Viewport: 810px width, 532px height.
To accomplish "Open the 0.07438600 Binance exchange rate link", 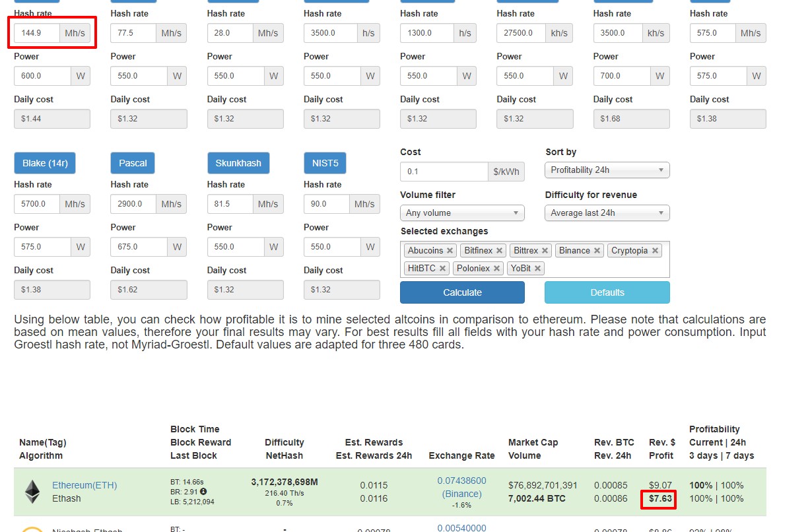I will point(461,487).
